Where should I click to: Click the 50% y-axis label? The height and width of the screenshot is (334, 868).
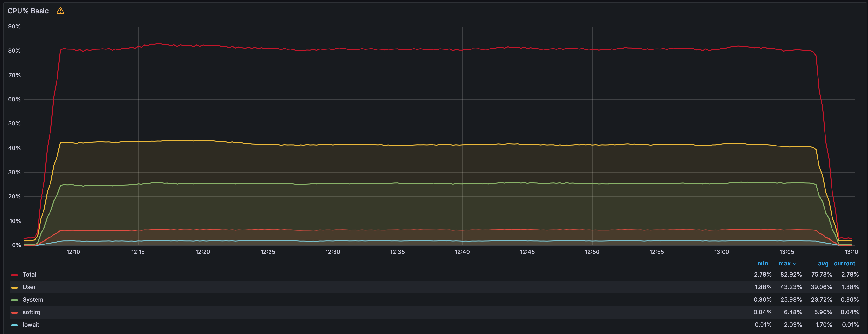click(x=14, y=124)
